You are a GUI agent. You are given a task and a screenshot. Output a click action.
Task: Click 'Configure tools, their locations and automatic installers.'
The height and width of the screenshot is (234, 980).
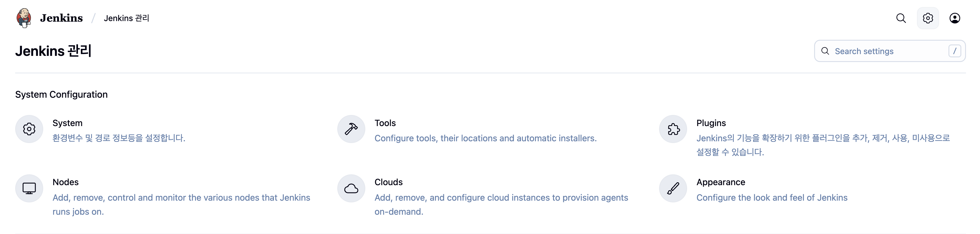[485, 138]
